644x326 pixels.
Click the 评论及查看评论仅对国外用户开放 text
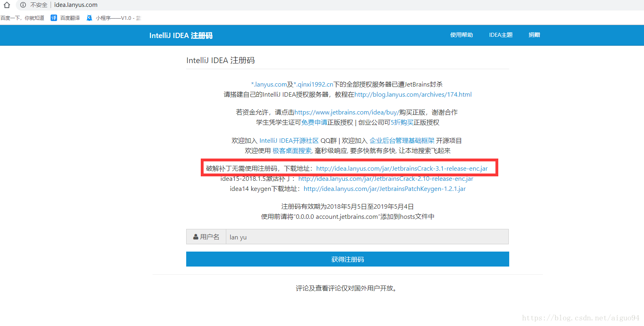click(x=347, y=288)
